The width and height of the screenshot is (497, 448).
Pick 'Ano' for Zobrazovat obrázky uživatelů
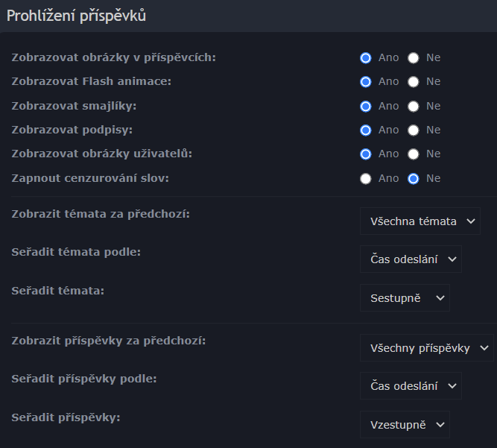tap(365, 154)
